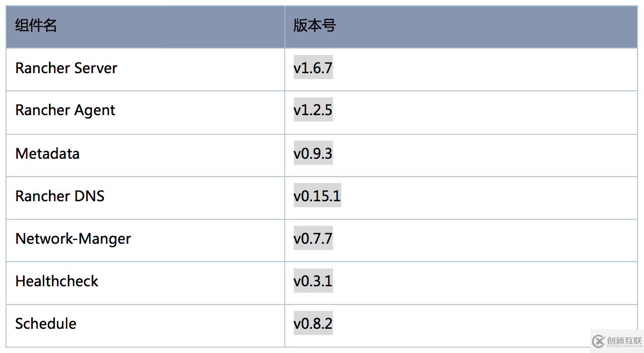
Task: Click the v0.7.7 version text
Action: point(313,238)
